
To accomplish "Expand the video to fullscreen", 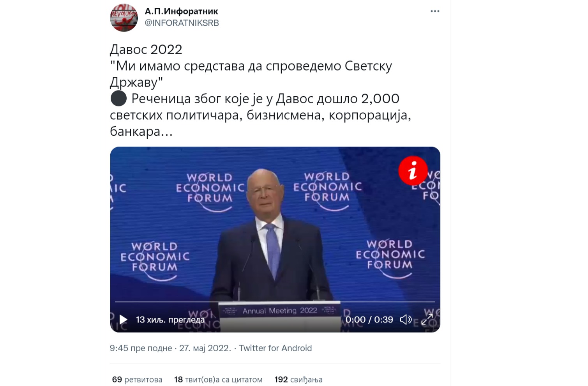I will coord(427,320).
